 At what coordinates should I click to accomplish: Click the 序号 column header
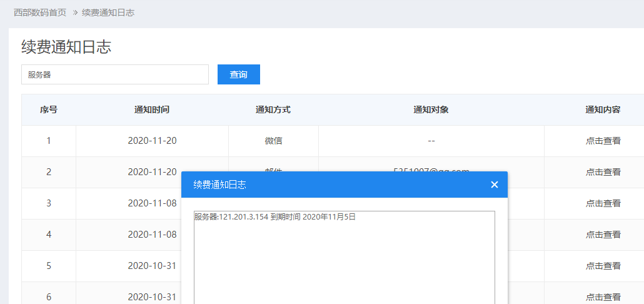coord(49,109)
